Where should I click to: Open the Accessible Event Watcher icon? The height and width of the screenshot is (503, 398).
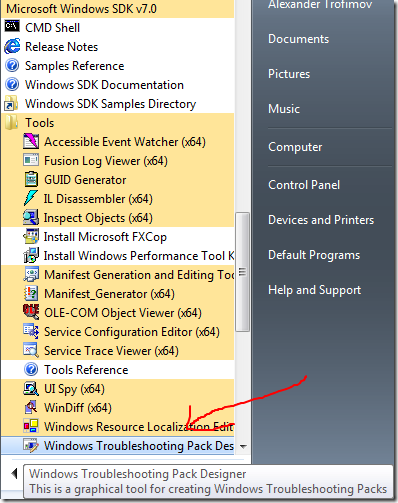click(31, 141)
